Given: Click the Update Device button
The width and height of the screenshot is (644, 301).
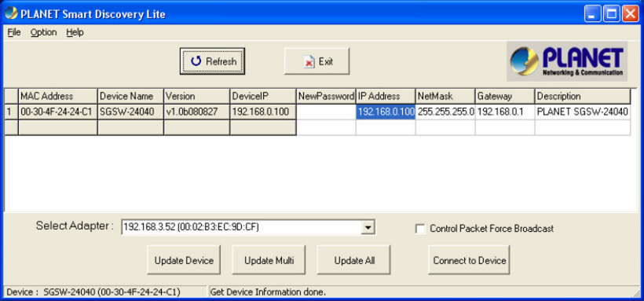Looking at the screenshot, I should point(184,260).
